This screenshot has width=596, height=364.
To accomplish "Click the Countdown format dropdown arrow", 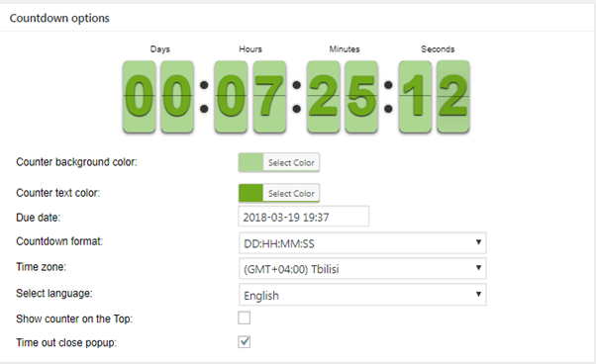I will click(x=478, y=242).
